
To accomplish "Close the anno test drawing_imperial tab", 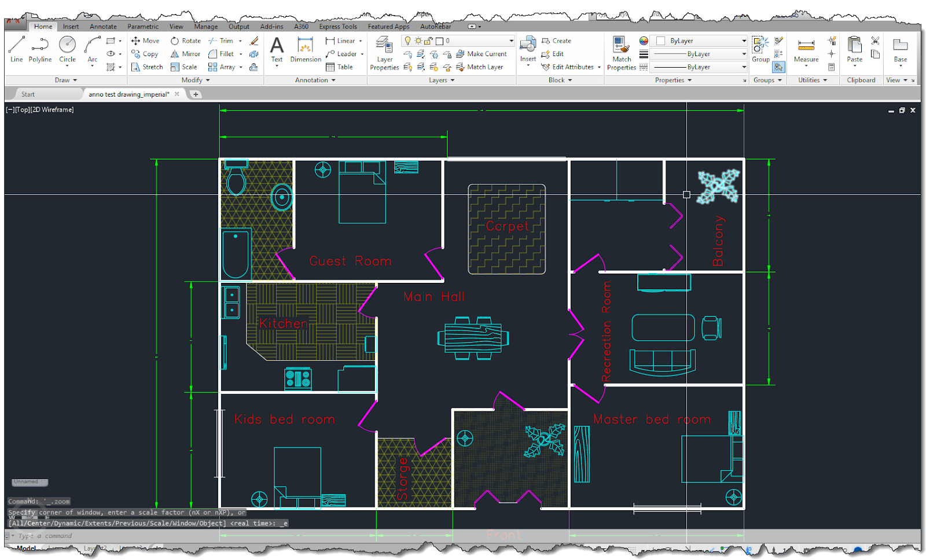I will click(177, 94).
